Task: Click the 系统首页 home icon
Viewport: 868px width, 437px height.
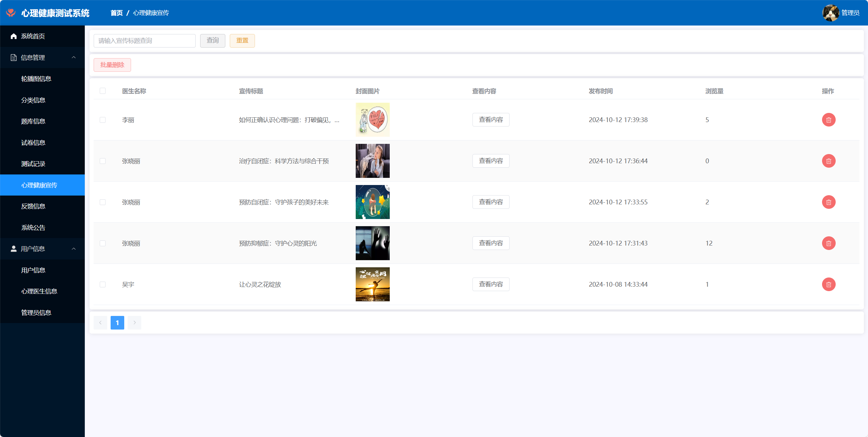Action: click(x=14, y=36)
